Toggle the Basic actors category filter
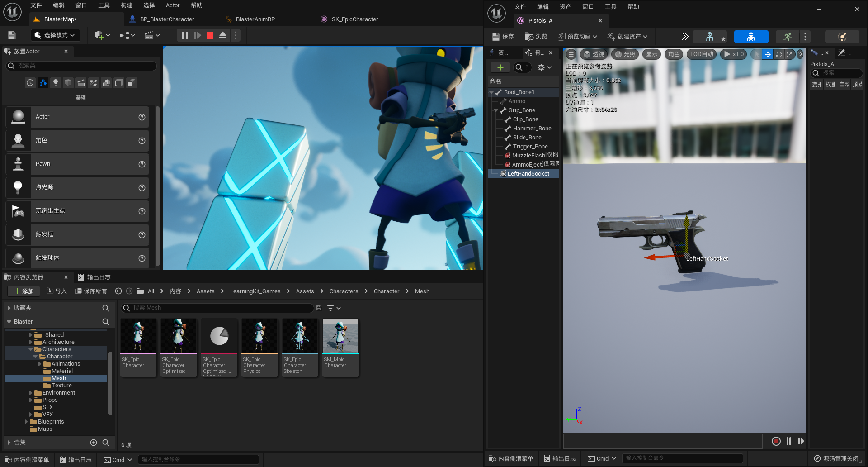Screen dimensions: 868x467 (43, 83)
